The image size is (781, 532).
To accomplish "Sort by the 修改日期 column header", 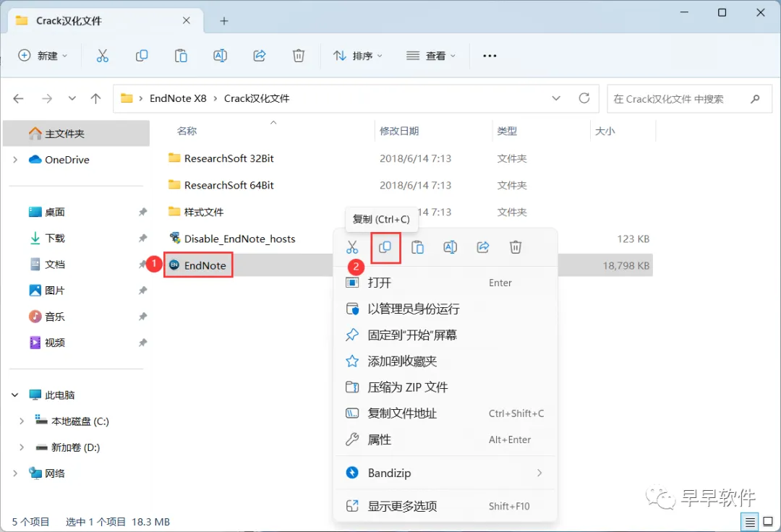I will tap(399, 131).
